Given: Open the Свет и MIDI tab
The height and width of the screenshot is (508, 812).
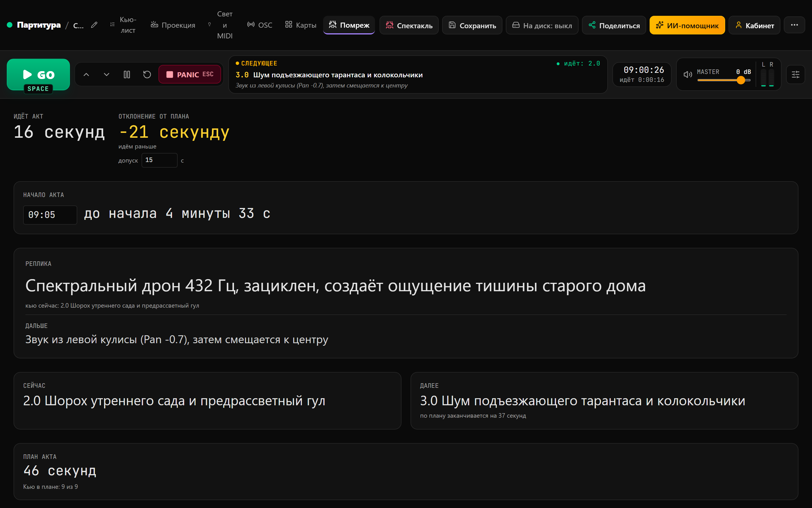Looking at the screenshot, I should click(221, 25).
